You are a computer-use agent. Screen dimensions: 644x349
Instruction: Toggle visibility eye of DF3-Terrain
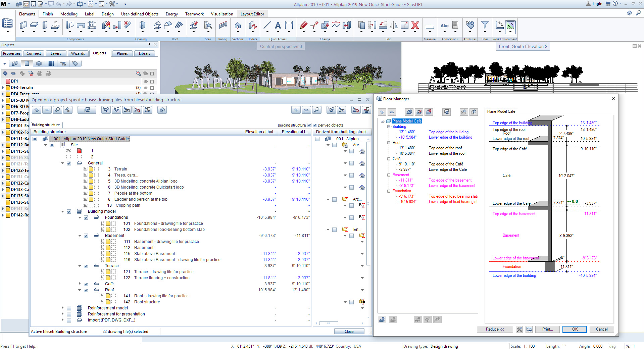146,88
